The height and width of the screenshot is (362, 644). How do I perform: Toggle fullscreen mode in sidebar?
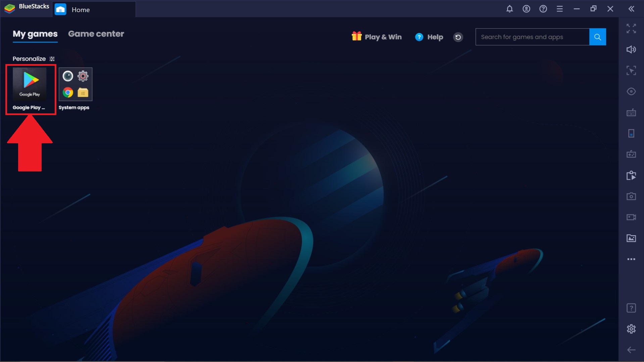tap(631, 29)
